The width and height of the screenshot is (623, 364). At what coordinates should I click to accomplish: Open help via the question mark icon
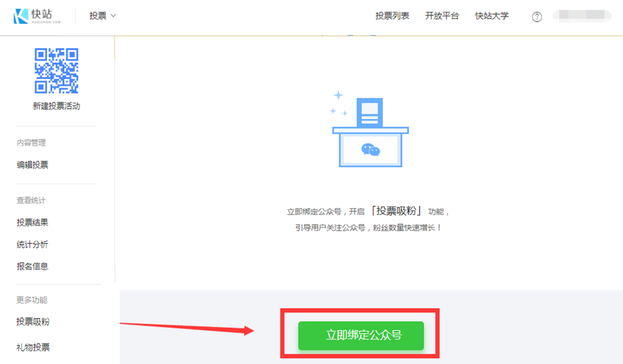point(537,17)
